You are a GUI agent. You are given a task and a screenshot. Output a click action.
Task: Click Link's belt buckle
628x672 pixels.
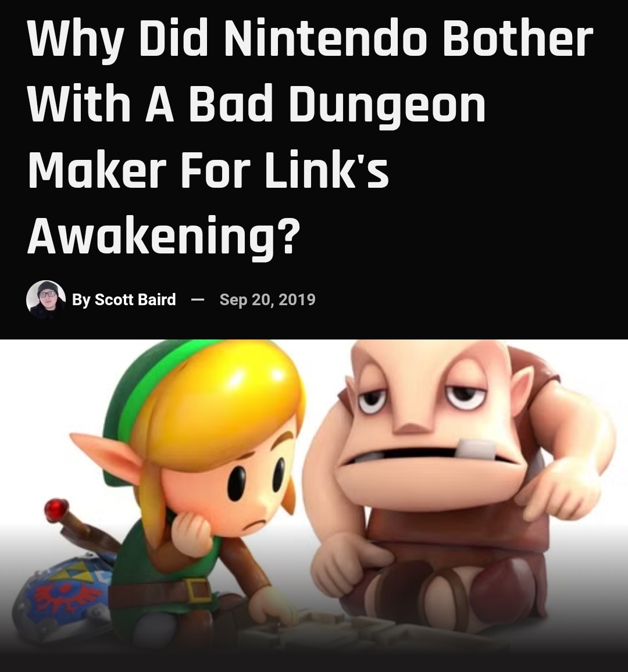point(197,589)
